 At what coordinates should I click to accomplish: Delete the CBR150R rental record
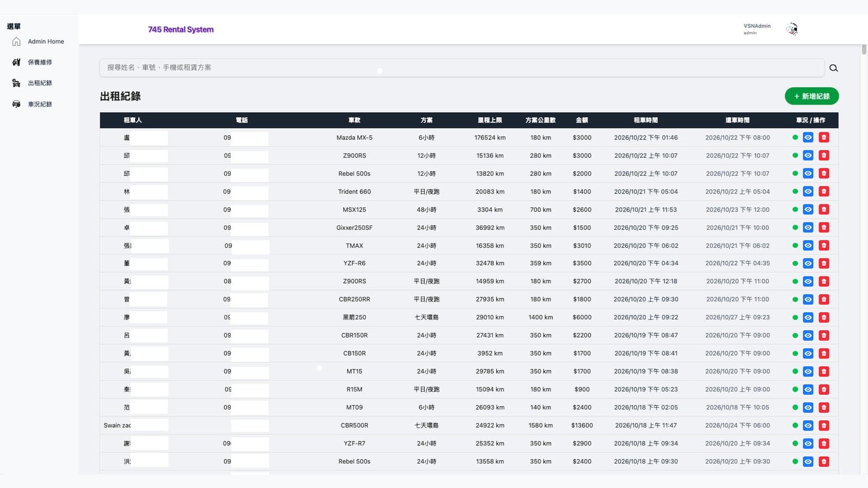[x=824, y=336]
